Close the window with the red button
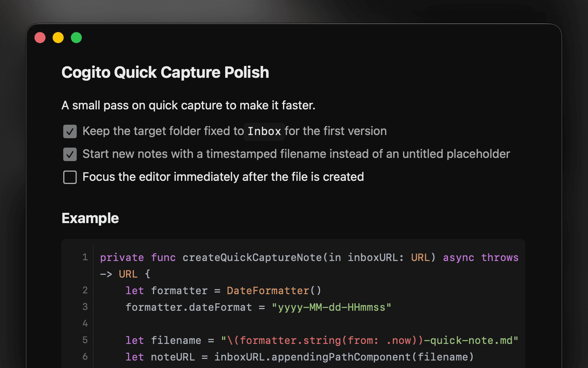Image resolution: width=588 pixels, height=368 pixels. pos(40,38)
